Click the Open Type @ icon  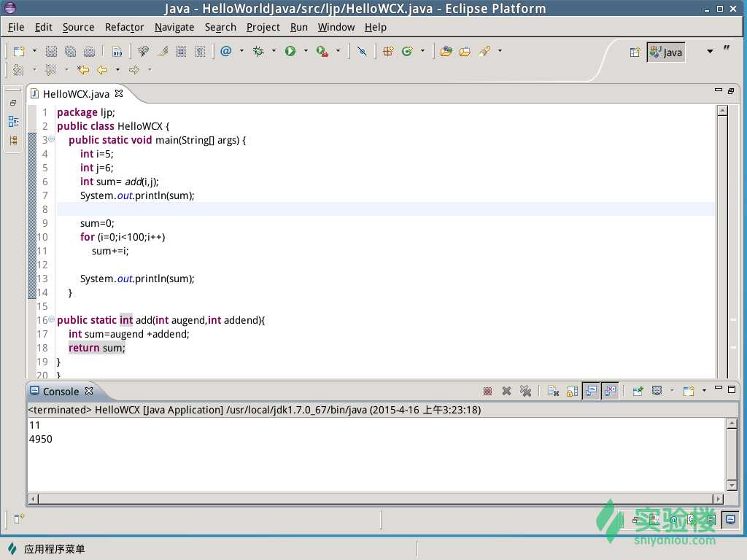pos(226,51)
